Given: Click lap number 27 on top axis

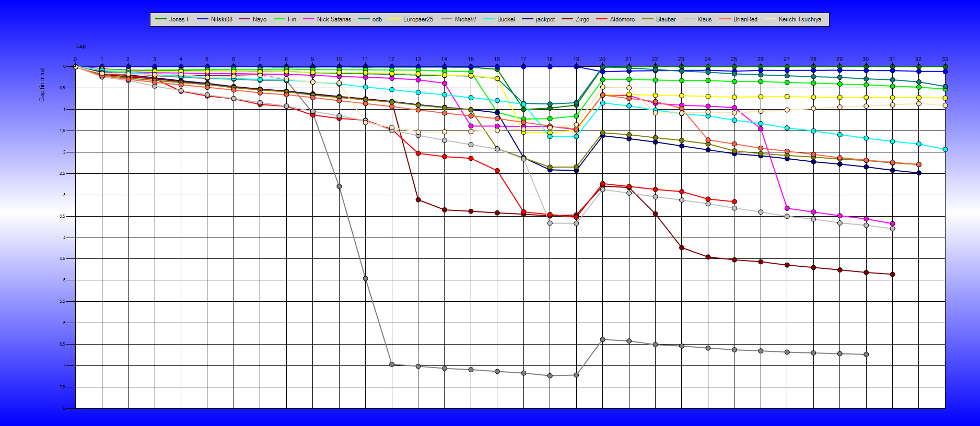Looking at the screenshot, I should 787,60.
